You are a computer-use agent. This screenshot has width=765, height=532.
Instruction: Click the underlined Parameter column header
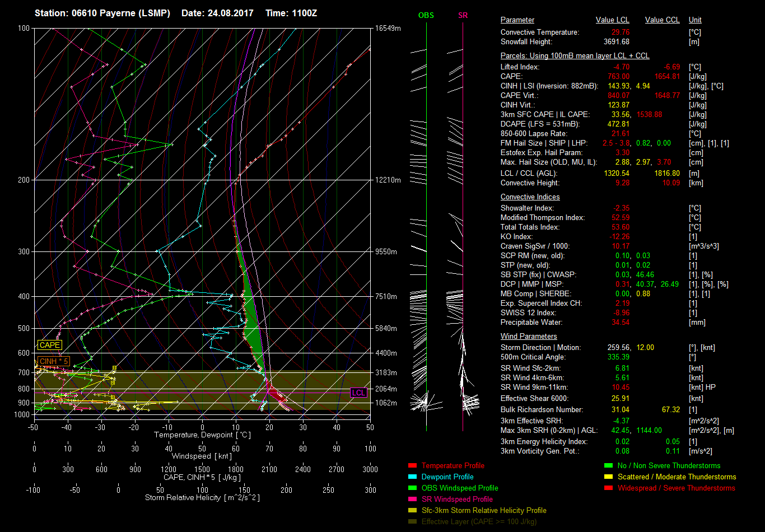click(517, 20)
